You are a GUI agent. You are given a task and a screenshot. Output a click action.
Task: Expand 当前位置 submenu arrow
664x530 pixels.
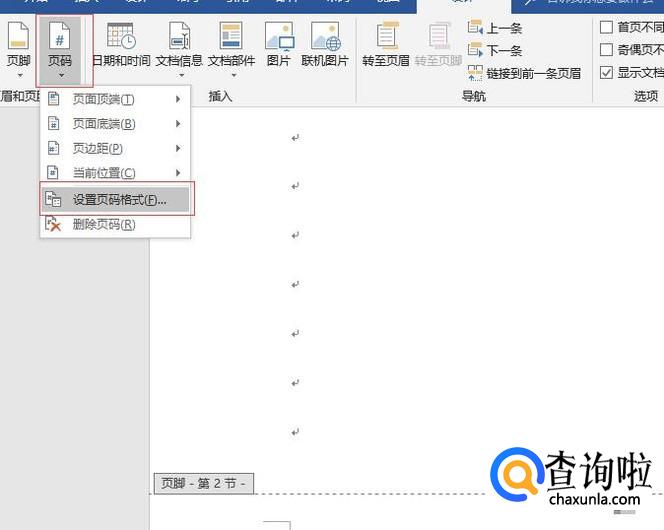pyautogui.click(x=178, y=173)
